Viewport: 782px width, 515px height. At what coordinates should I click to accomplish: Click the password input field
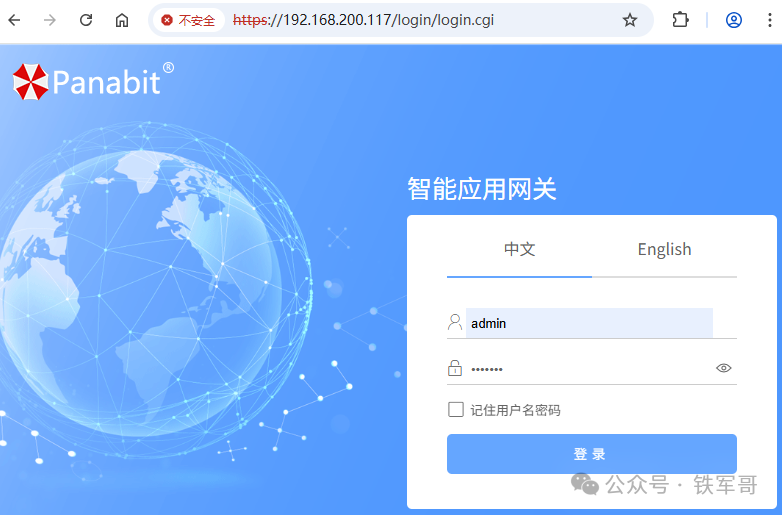(x=589, y=369)
